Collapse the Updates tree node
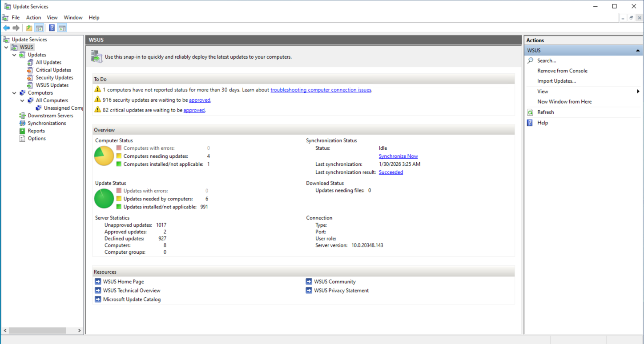The image size is (644, 344). coord(14,54)
